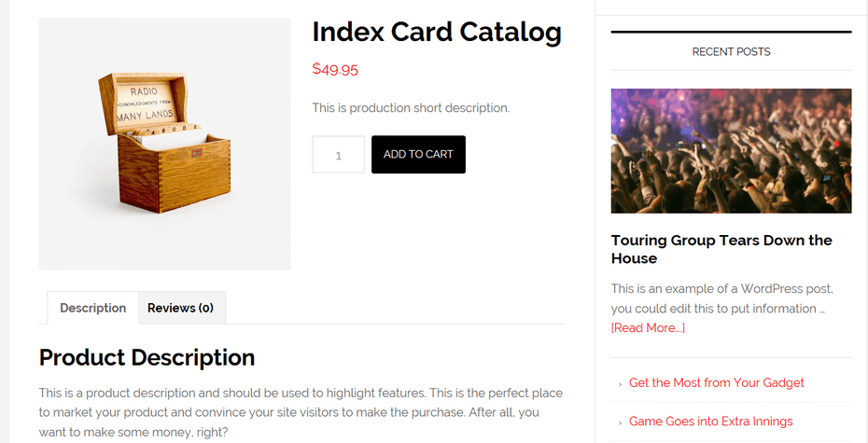Click the WordPress post excerpt text
This screenshot has width=868, height=443.
coord(721,298)
